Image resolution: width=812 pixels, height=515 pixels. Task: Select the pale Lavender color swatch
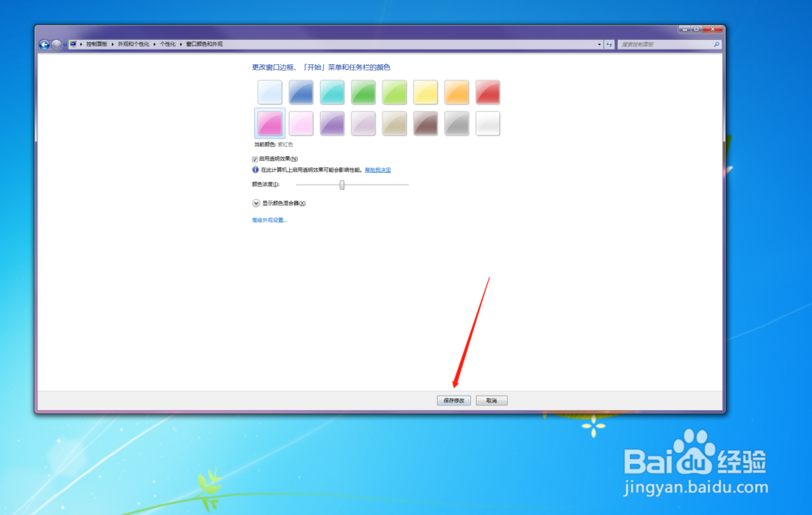click(363, 123)
